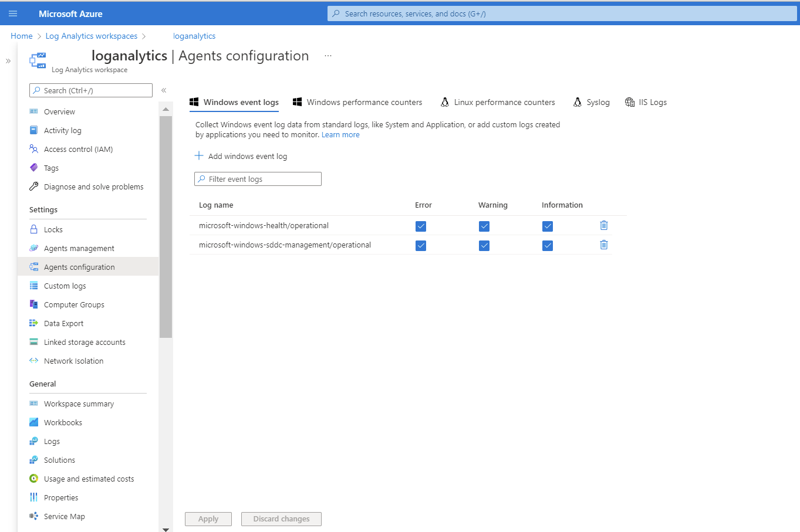
Task: Delete the microsoft-windows-health/operational log entry
Action: (x=603, y=225)
